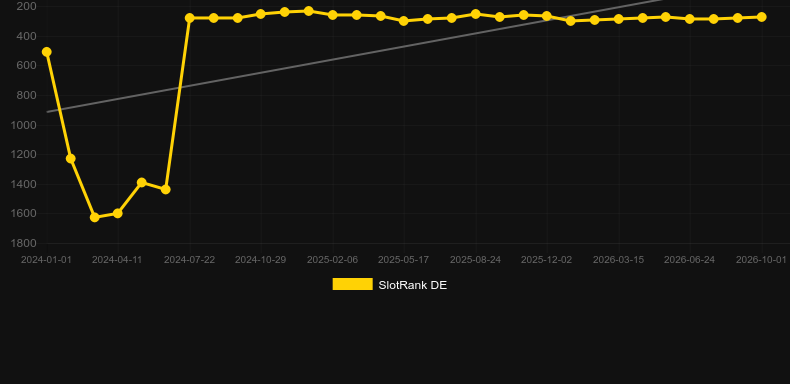Click the 2026-06-24 x-axis label

click(x=689, y=260)
